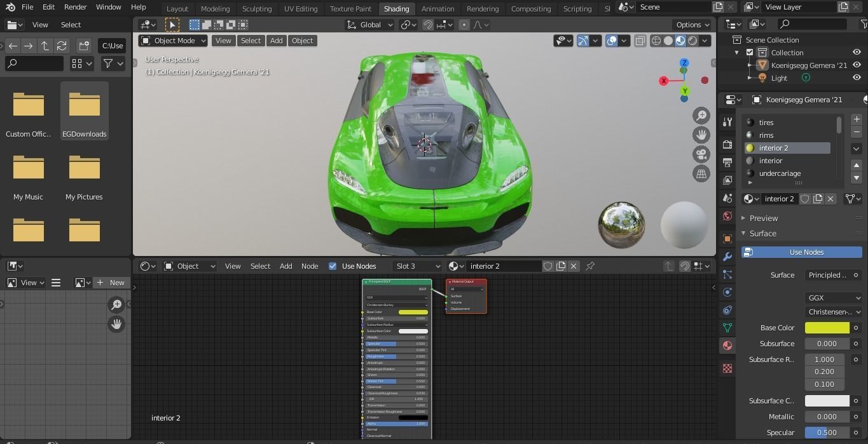Switch to the Modeling workspace tab
This screenshot has height=444, width=868.
(x=215, y=9)
